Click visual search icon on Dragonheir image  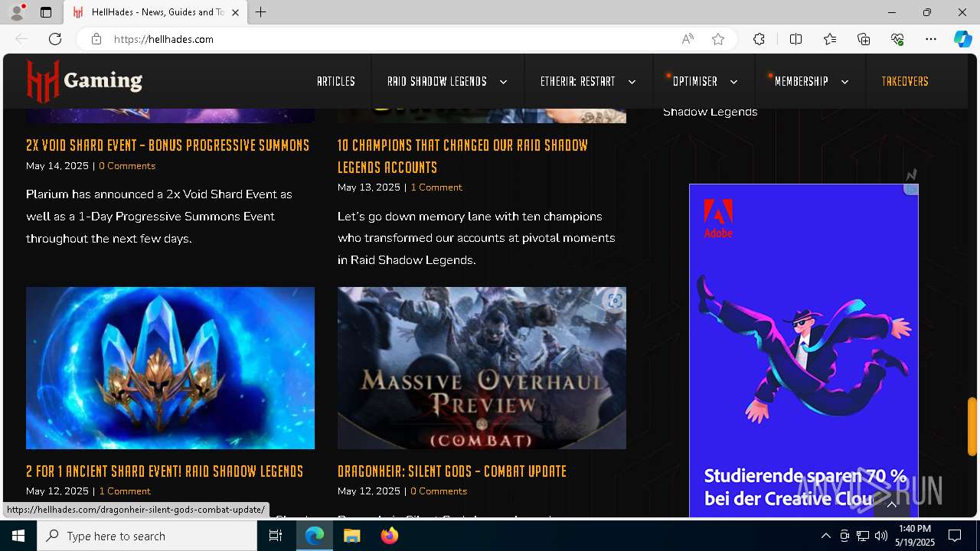click(615, 301)
